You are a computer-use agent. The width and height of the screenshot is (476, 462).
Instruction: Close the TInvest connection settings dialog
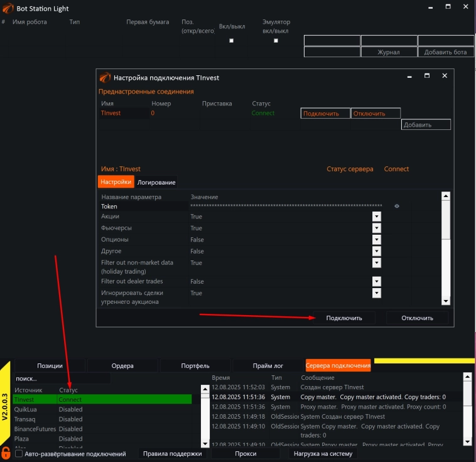(445, 76)
